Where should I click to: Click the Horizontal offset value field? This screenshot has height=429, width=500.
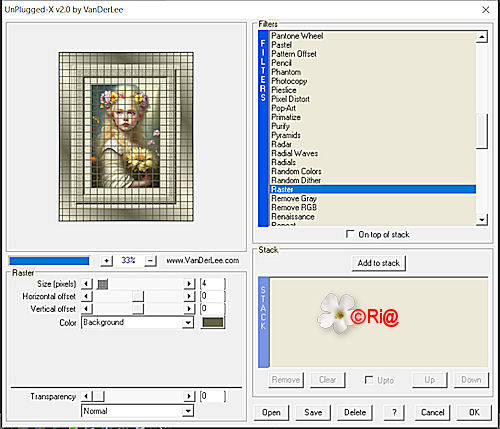[213, 296]
